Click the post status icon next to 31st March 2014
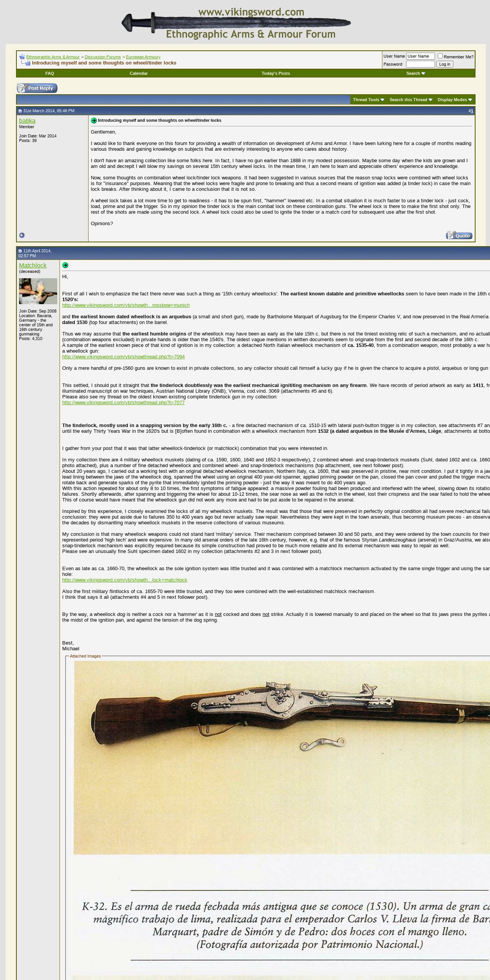490x980 pixels. (x=20, y=111)
